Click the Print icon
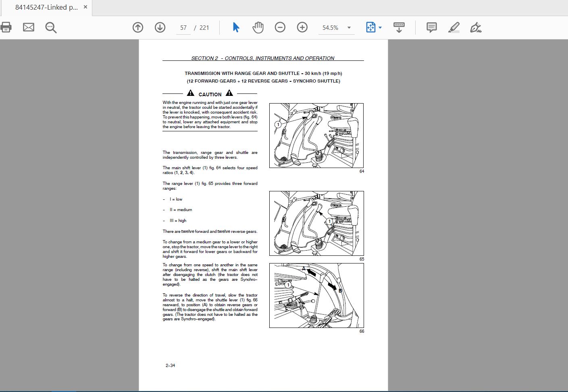Image resolution: width=568 pixels, height=392 pixels. tap(6, 27)
